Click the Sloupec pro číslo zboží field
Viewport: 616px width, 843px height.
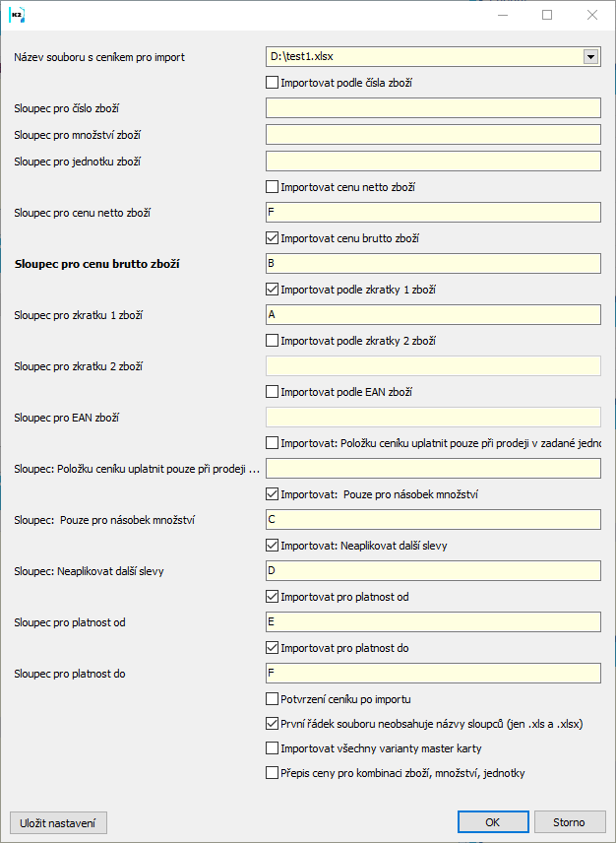pos(433,108)
